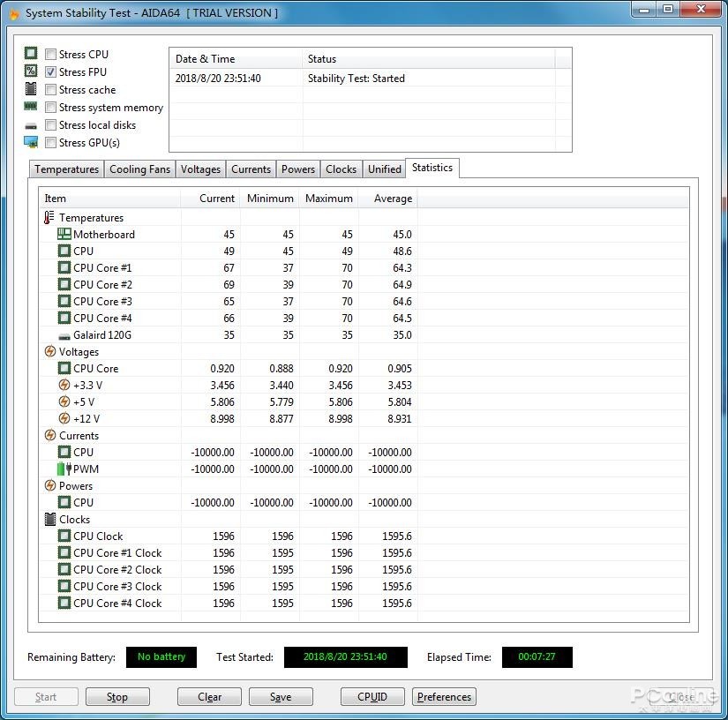Viewport: 728px width, 720px height.
Task: Enable the Stress cache checkbox
Action: 50,89
